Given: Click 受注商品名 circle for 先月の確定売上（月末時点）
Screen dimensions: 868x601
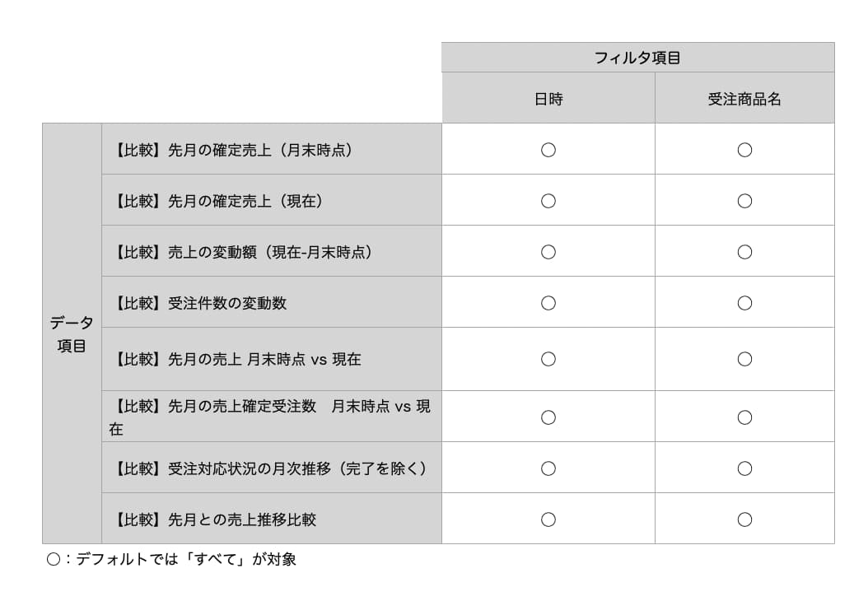Looking at the screenshot, I should tap(744, 150).
